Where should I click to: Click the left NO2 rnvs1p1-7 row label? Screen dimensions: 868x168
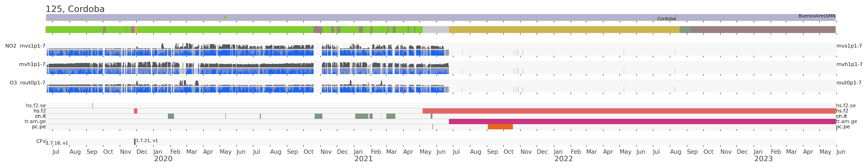25,46
